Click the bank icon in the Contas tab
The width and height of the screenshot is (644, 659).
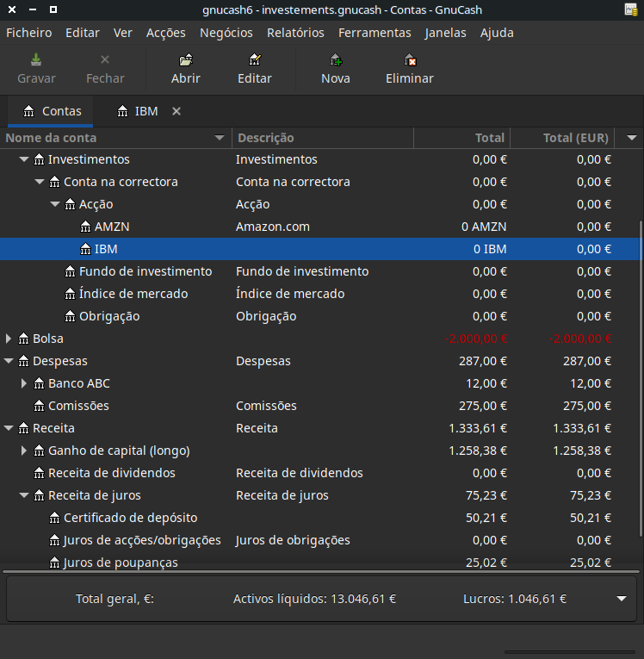(30, 111)
